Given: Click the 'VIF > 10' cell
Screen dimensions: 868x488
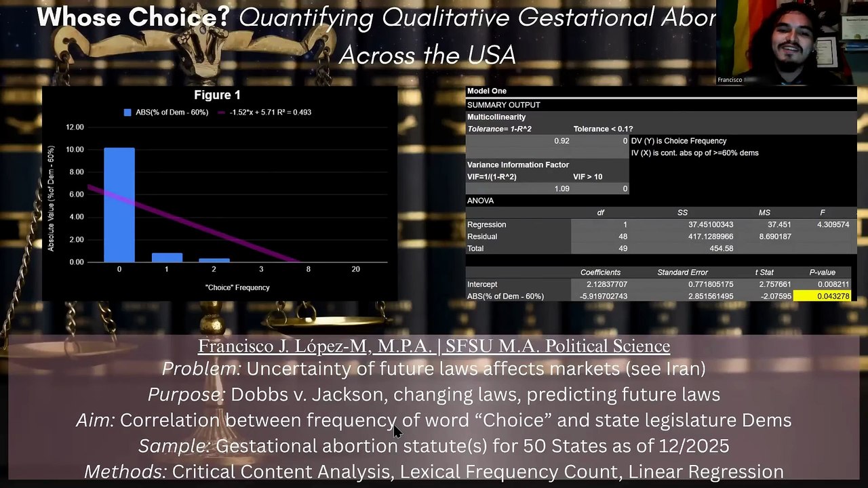Looking at the screenshot, I should click(x=587, y=177).
